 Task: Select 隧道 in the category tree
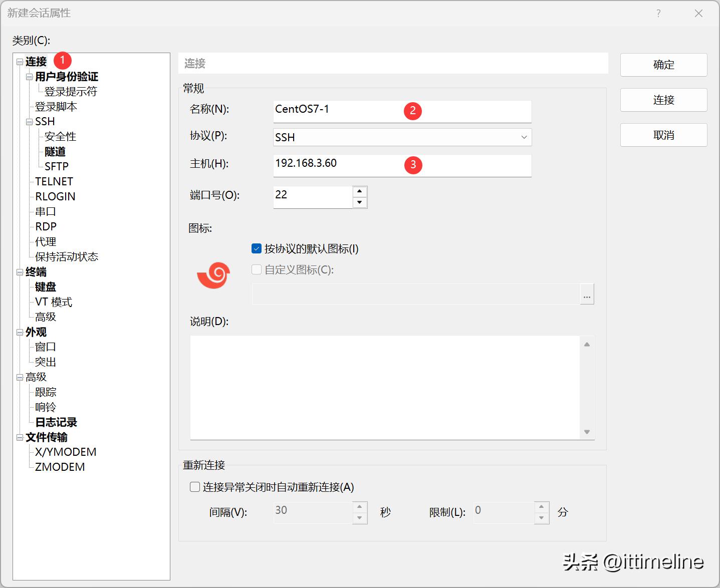pyautogui.click(x=55, y=152)
